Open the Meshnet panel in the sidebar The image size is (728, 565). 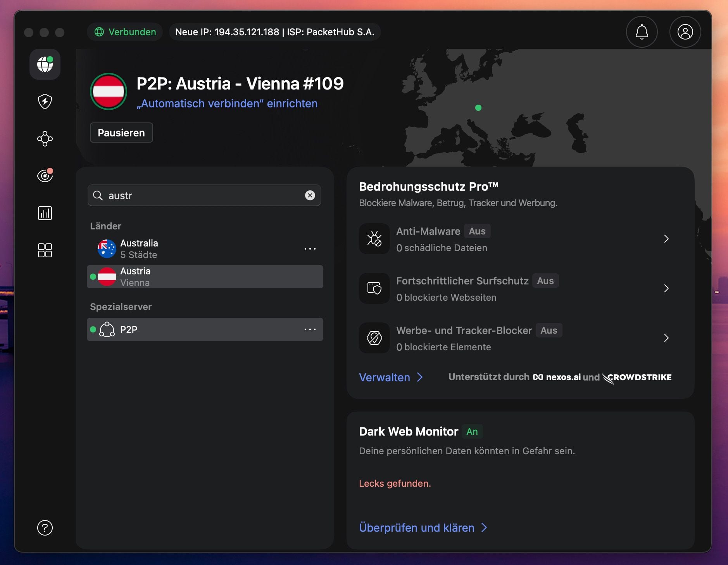pyautogui.click(x=45, y=139)
